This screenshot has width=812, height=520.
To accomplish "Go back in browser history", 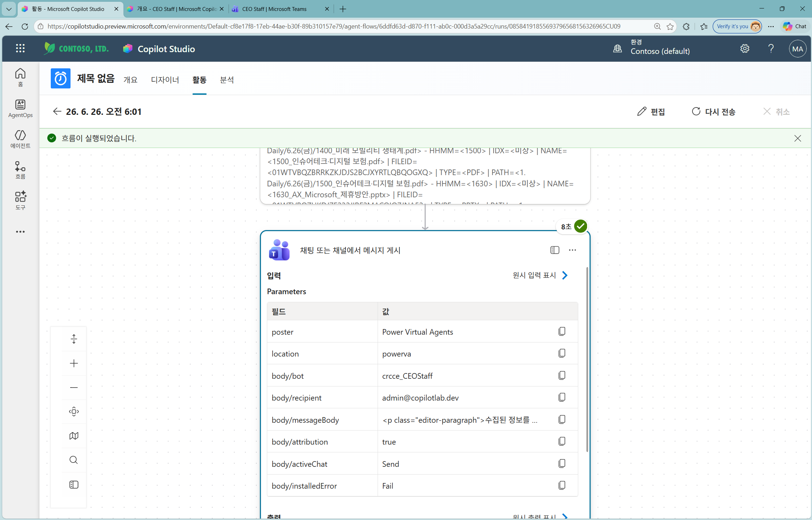I will tap(9, 26).
